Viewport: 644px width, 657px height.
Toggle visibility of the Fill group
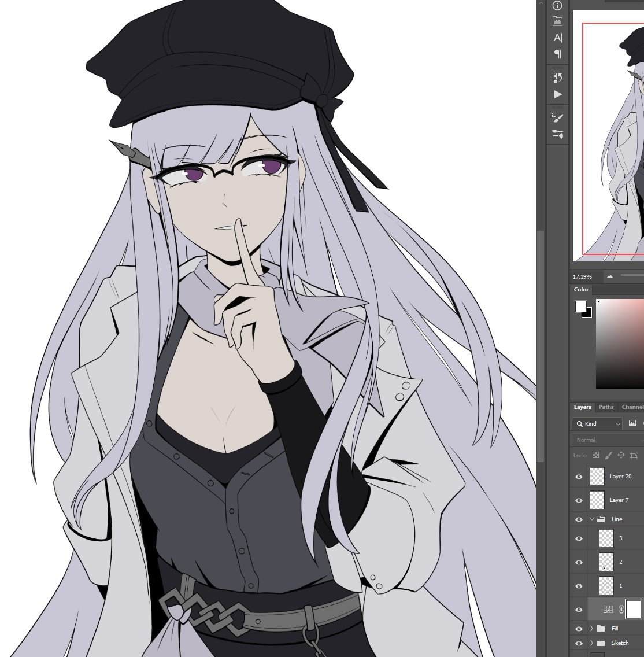[x=579, y=629]
